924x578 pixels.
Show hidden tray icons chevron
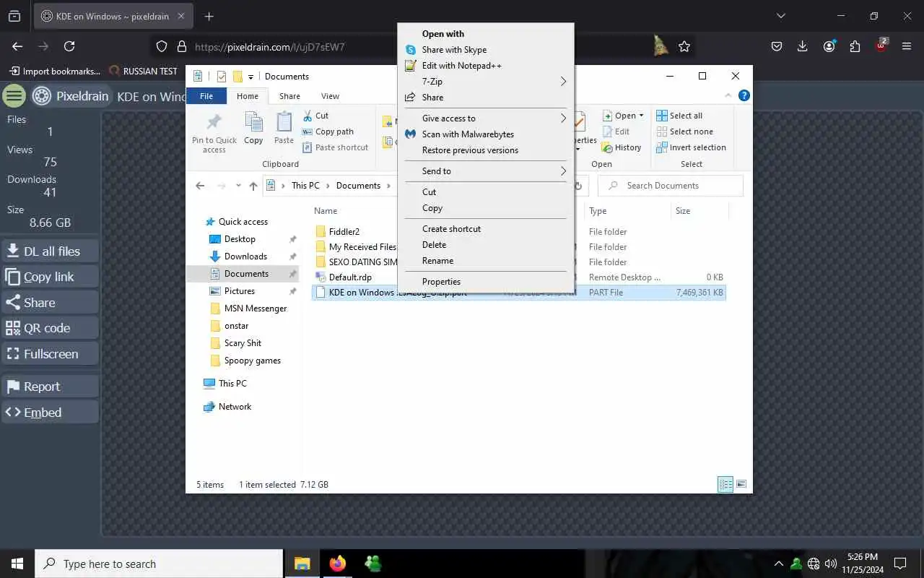[778, 564]
